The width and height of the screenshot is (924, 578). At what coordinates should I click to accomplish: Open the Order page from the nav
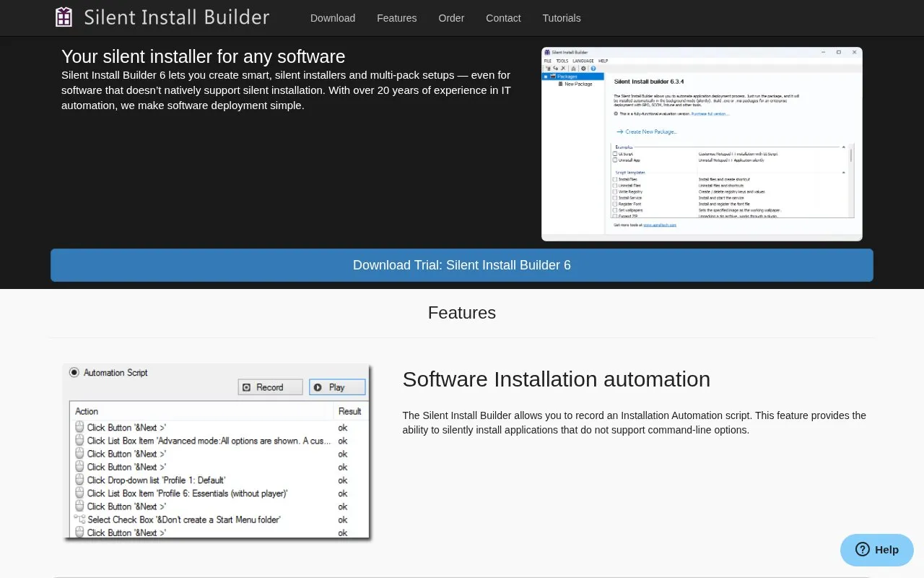[452, 18]
